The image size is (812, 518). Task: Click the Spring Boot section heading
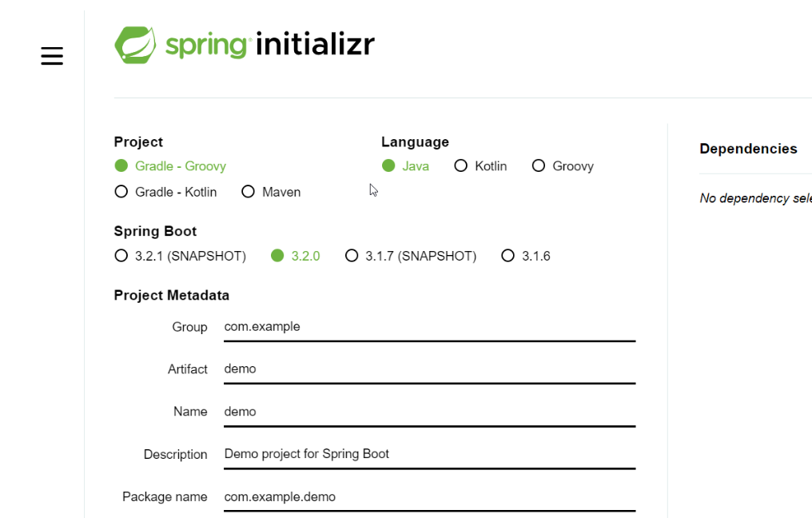point(155,231)
